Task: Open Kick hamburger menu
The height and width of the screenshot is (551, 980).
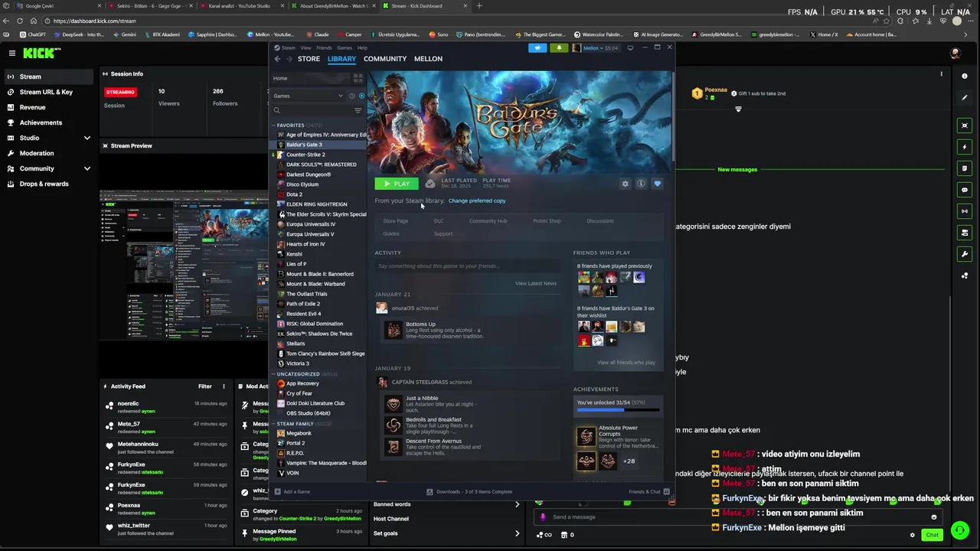Action: (12, 53)
